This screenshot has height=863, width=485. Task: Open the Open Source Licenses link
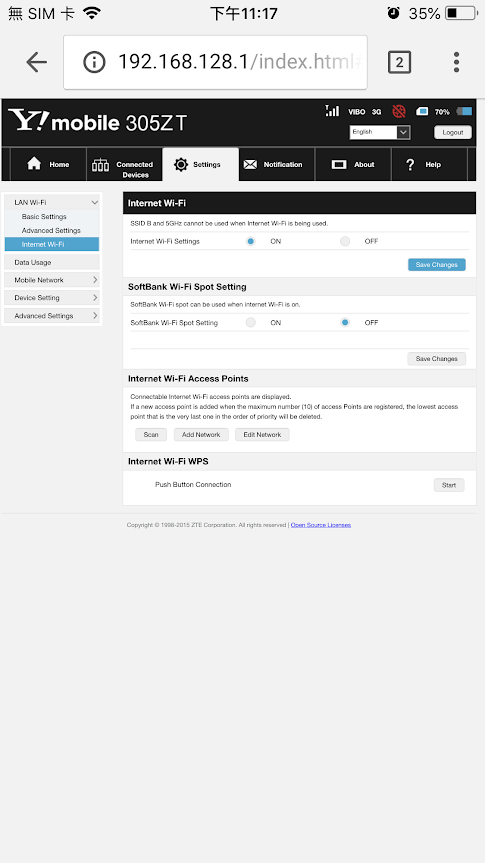point(320,525)
